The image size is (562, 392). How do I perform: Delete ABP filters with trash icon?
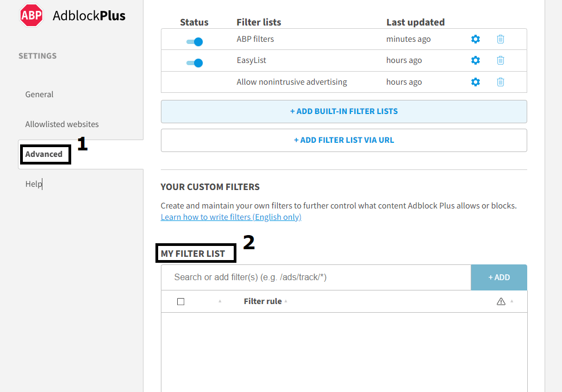point(501,39)
